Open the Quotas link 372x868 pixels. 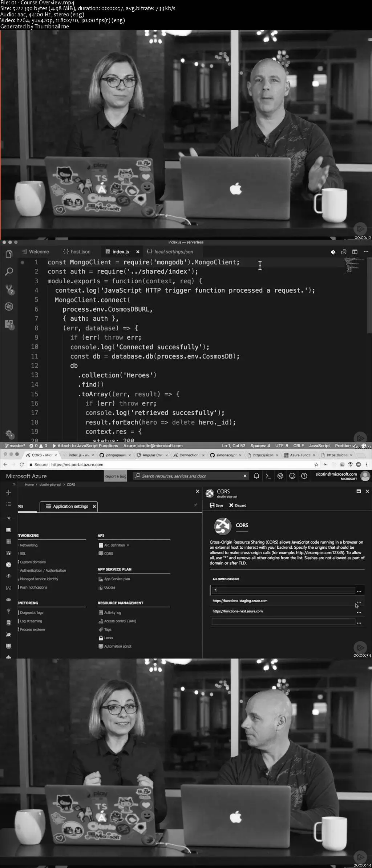[107, 587]
